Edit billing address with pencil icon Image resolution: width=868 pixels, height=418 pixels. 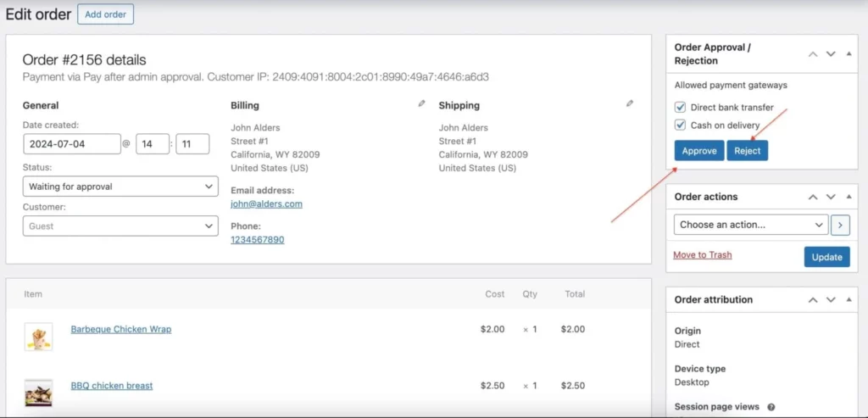point(422,103)
